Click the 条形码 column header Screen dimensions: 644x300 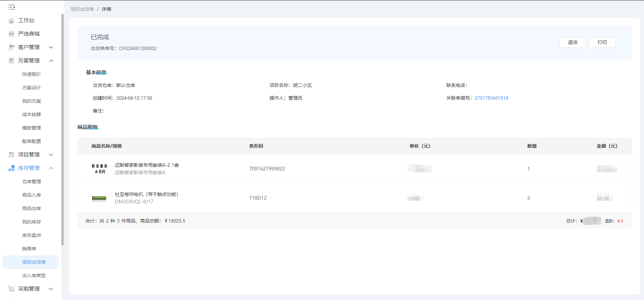[x=256, y=146]
